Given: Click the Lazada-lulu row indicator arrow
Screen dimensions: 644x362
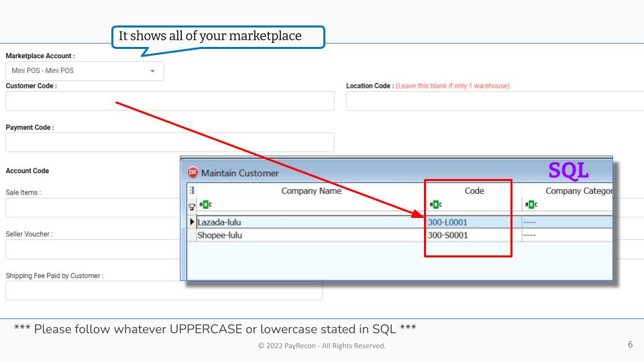Looking at the screenshot, I should pos(192,222).
